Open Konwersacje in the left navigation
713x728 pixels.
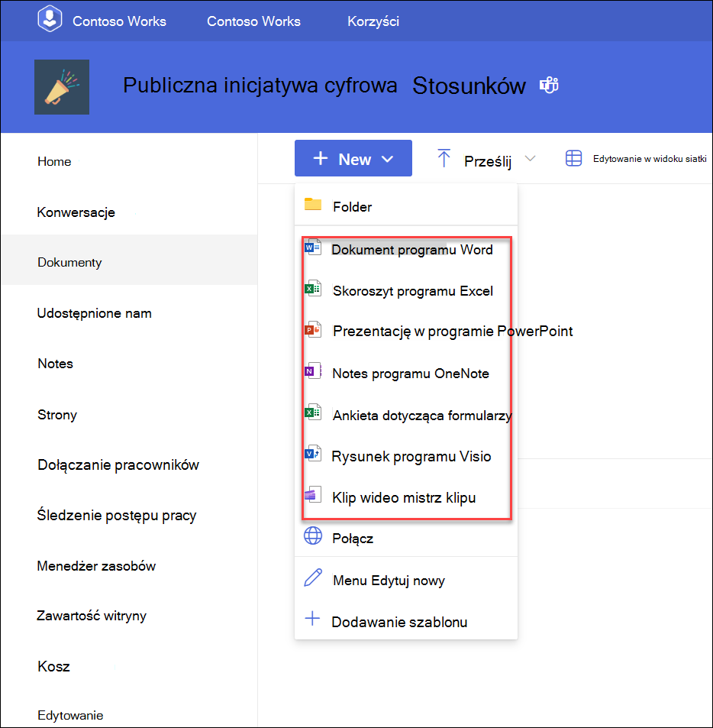pos(76,212)
